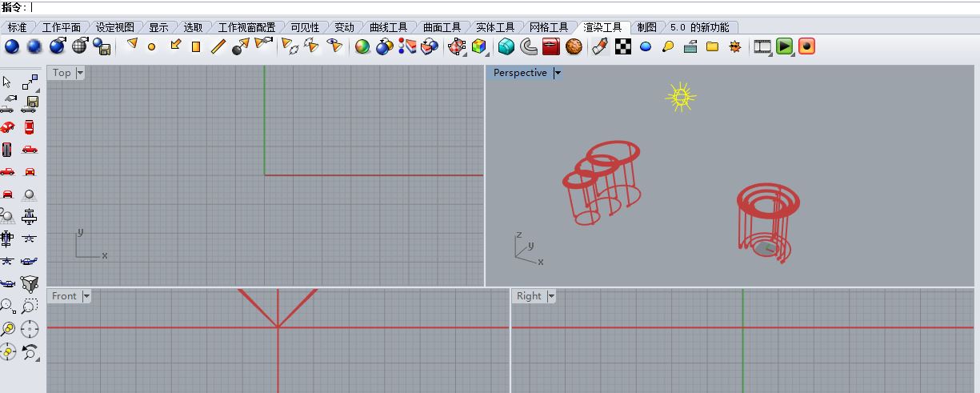This screenshot has height=393, width=980.
Task: Switch to the 显示 tab
Action: tap(158, 27)
